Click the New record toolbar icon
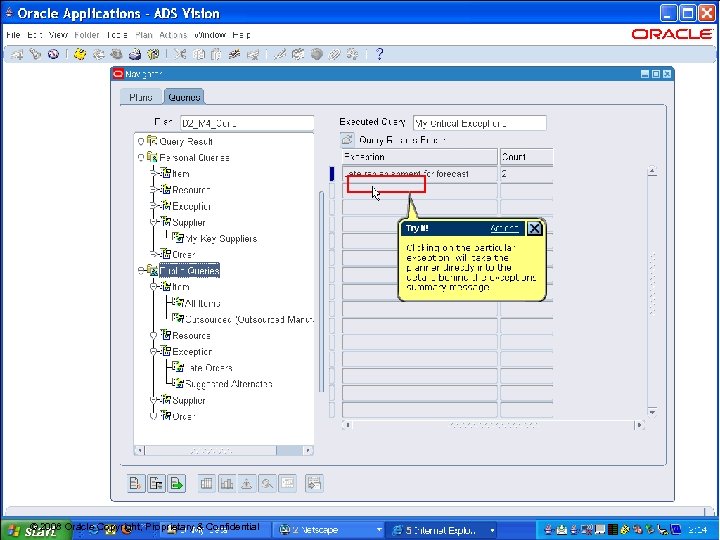This screenshot has height=540, width=720. pos(17,54)
